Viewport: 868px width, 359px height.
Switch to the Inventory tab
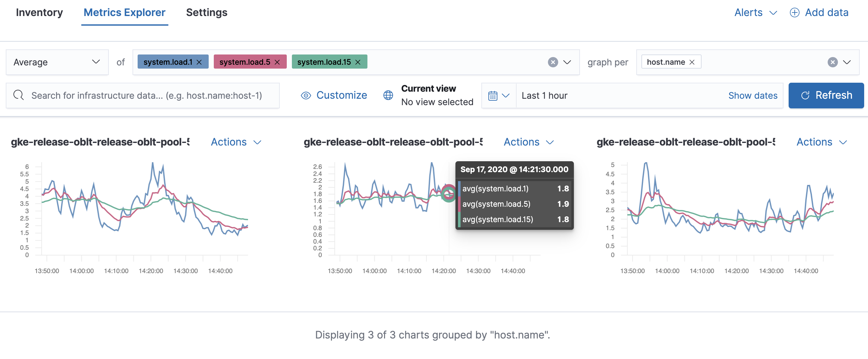coord(39,12)
